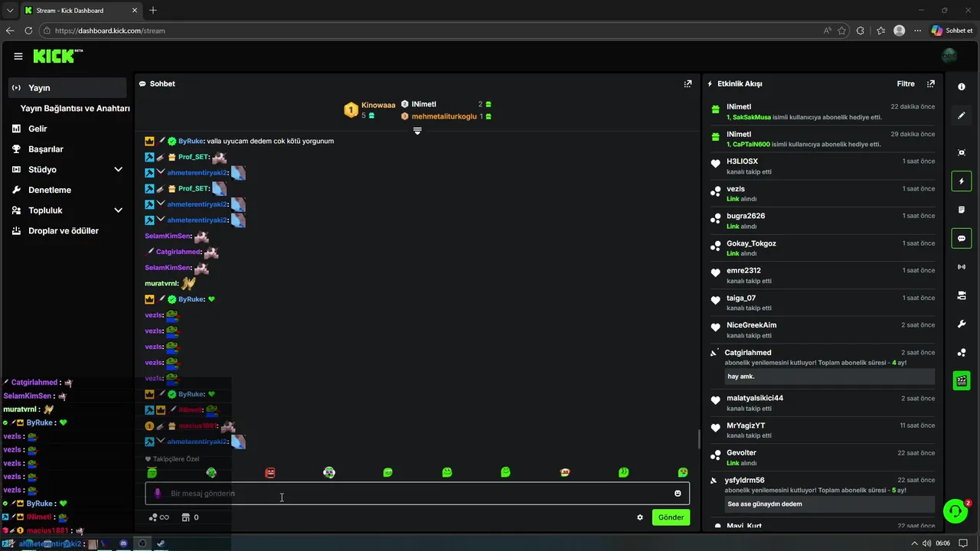Focus the Bir mesaj gönderin input
This screenshot has height=551, width=980.
417,494
